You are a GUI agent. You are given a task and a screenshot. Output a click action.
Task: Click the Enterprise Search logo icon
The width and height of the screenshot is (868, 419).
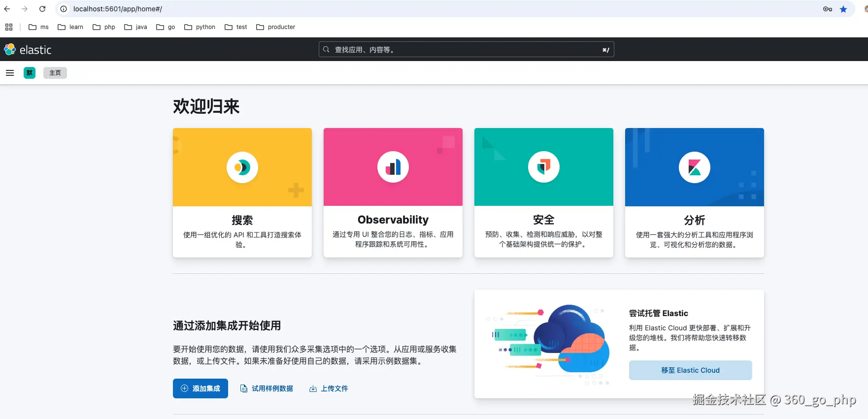[242, 167]
